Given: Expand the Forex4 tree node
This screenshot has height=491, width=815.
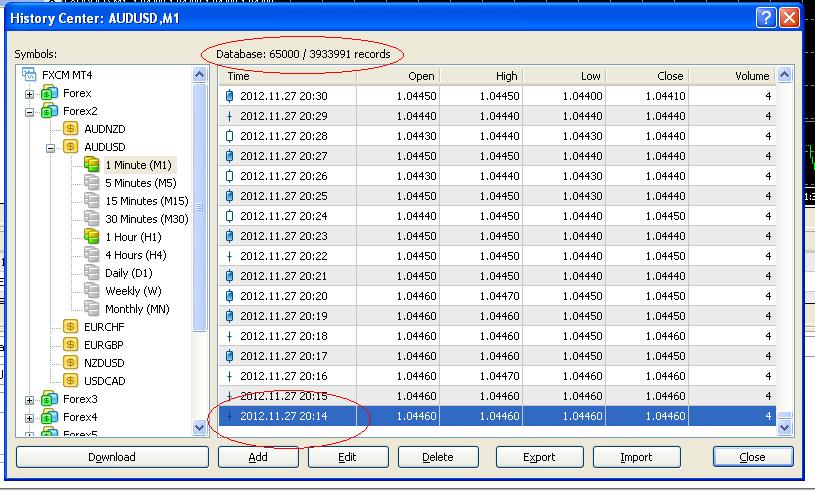Looking at the screenshot, I should pyautogui.click(x=30, y=418).
